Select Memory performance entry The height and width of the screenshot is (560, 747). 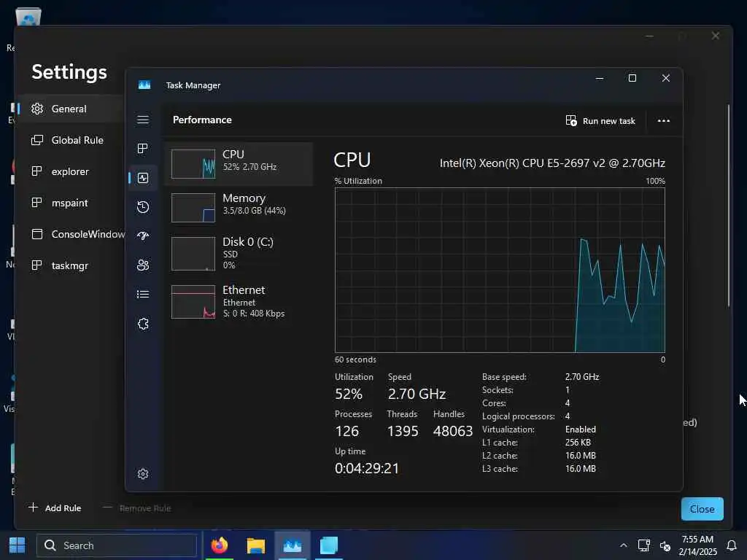click(239, 208)
